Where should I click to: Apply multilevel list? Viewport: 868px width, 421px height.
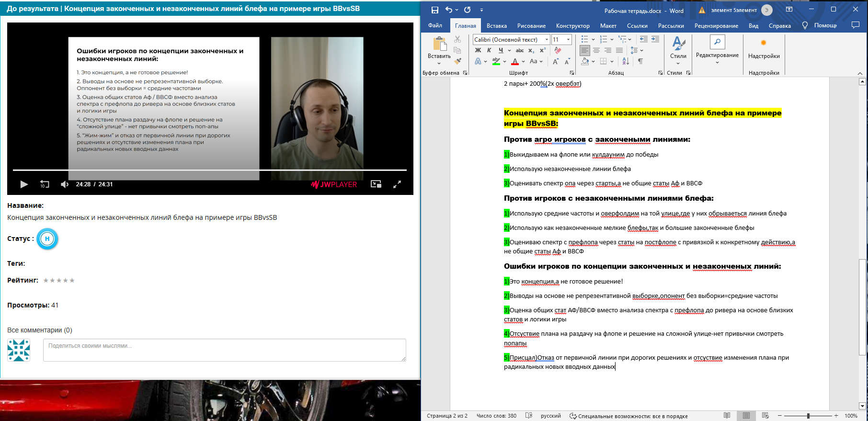coord(622,39)
